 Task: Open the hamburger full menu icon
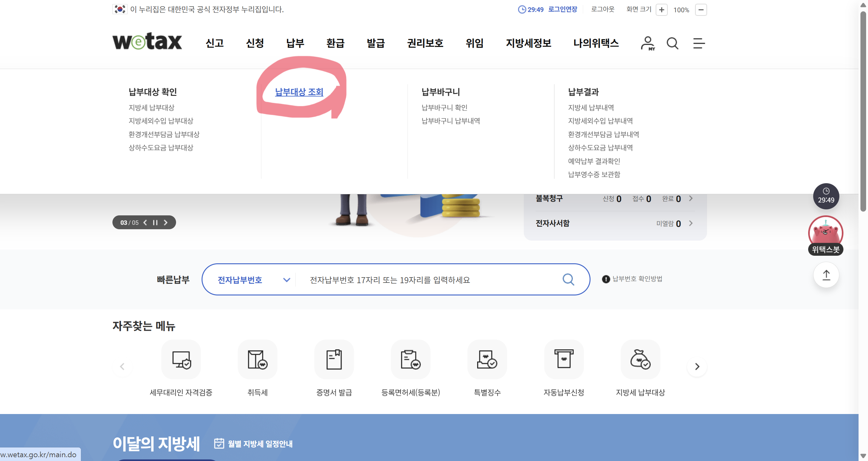(x=699, y=43)
